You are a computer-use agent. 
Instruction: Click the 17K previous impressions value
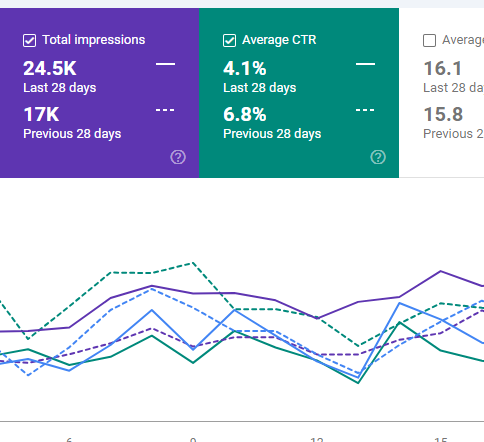click(x=41, y=114)
